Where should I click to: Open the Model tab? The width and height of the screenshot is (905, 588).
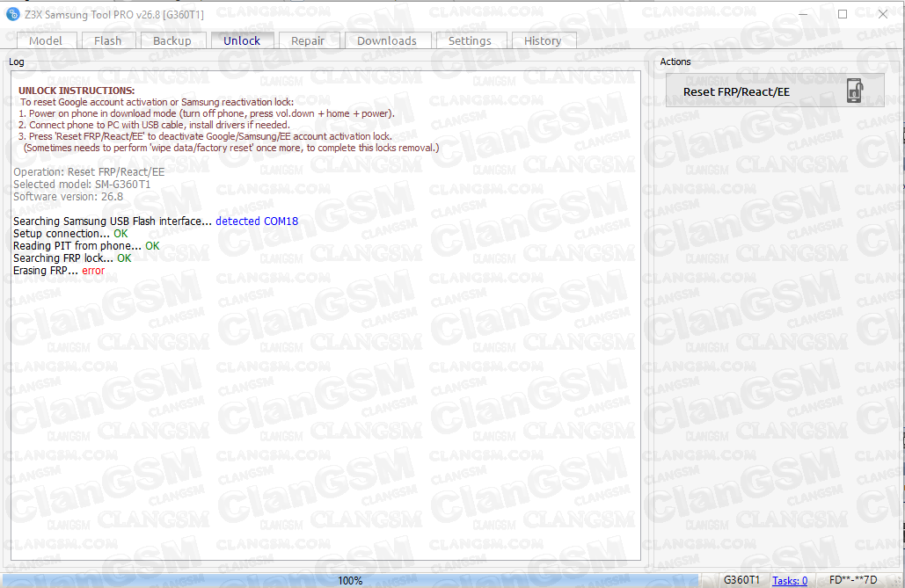pos(46,40)
